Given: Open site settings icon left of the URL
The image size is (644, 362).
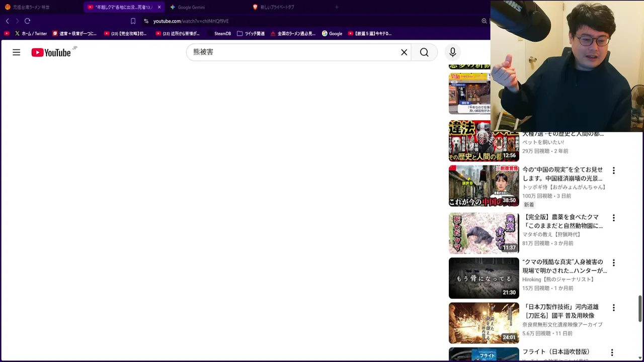Looking at the screenshot, I should [146, 21].
